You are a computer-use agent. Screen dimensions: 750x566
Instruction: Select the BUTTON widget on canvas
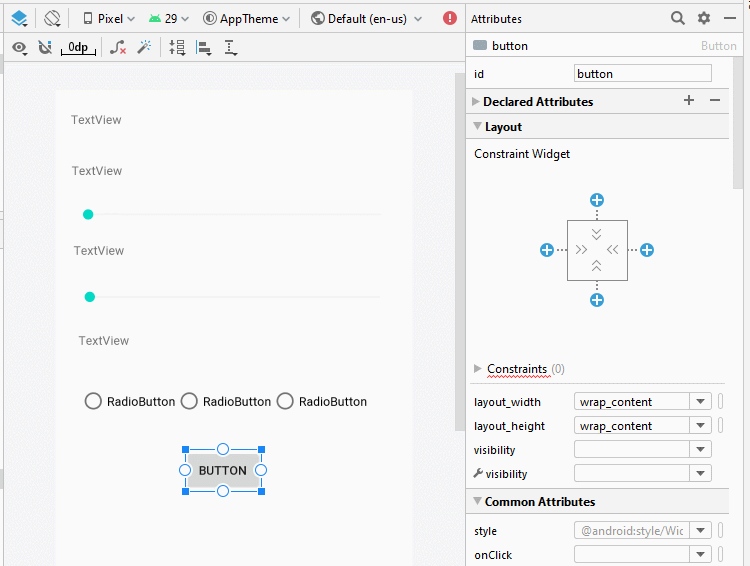click(223, 470)
